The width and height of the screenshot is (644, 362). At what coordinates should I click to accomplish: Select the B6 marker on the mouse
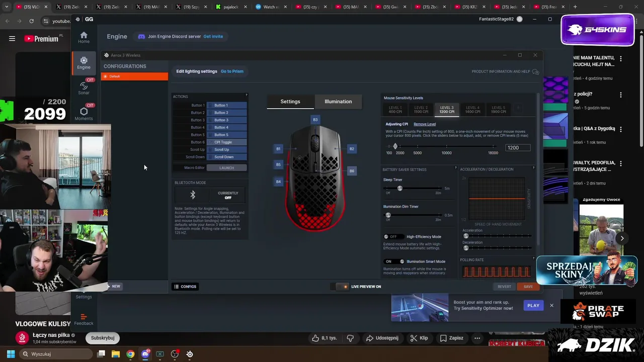tap(352, 171)
